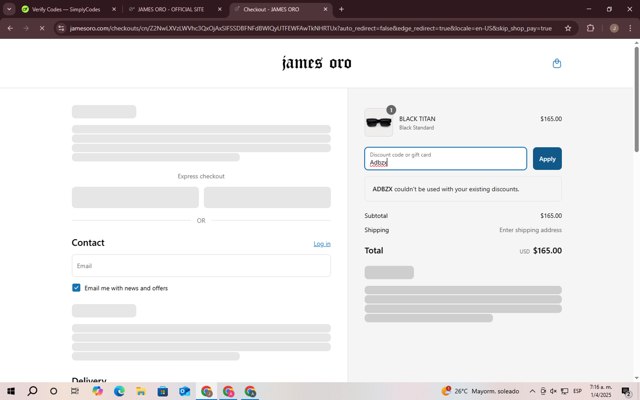This screenshot has height=400, width=640.
Task: Stop loading the current page
Action: (x=42, y=28)
